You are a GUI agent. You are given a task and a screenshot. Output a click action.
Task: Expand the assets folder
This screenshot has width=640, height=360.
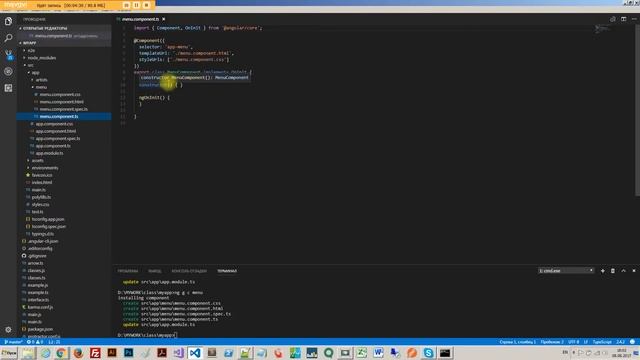click(x=38, y=160)
